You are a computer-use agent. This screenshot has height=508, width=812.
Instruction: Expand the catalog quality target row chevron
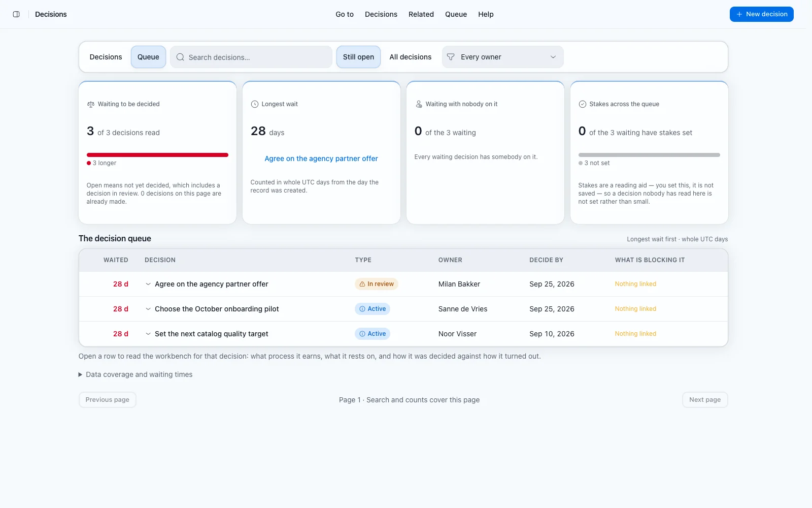(148, 334)
